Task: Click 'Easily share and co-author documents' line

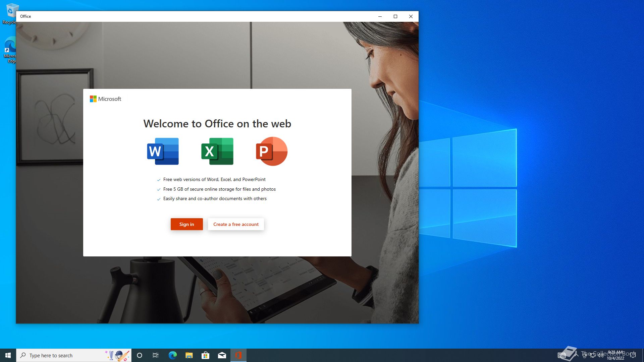Action: pyautogui.click(x=215, y=199)
